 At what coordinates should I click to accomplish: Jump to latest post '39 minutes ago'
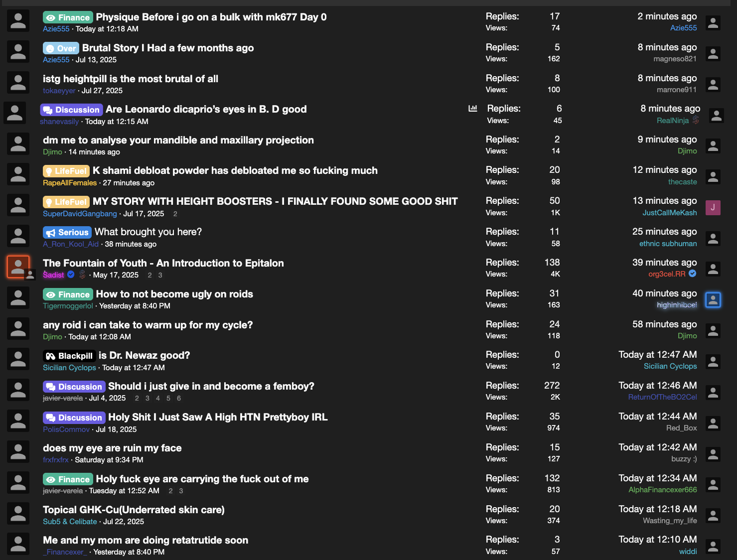665,263
